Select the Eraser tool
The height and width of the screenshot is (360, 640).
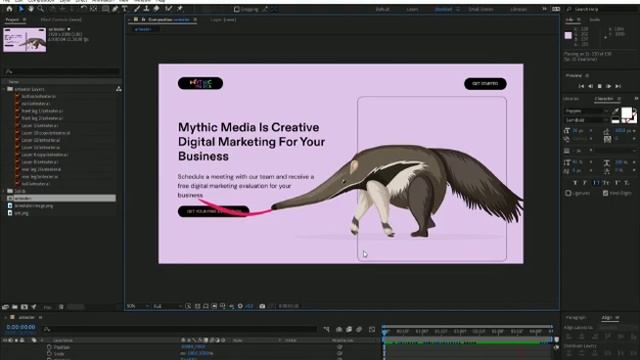(156, 9)
